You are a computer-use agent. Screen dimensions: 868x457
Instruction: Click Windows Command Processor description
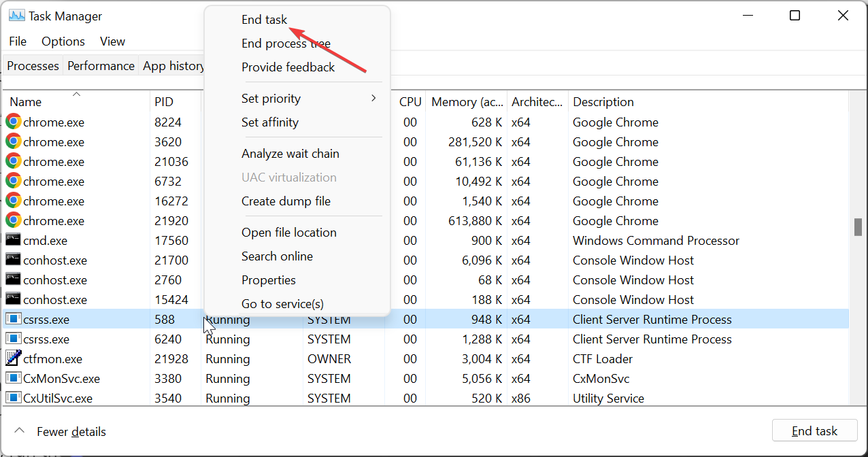pyautogui.click(x=656, y=241)
